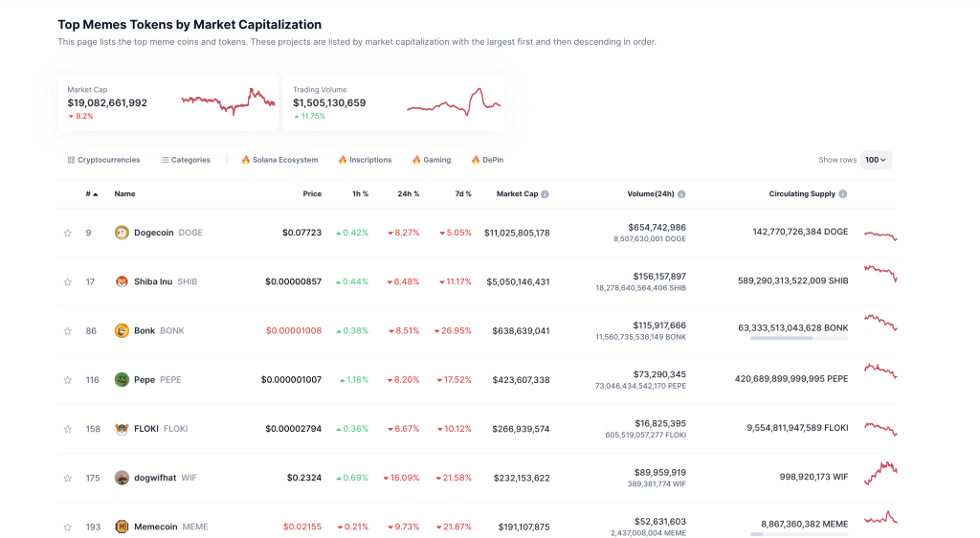Click the dogwifhat coin logo

click(122, 478)
